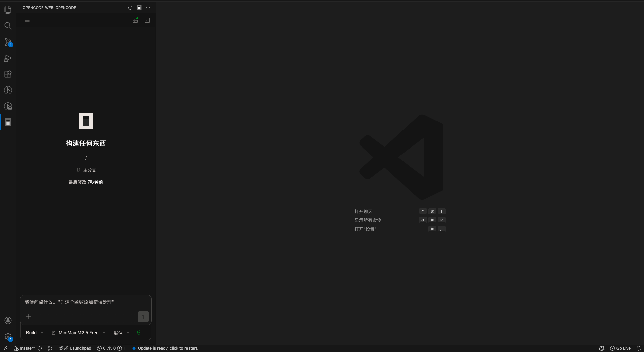Open the 默认 variant dropdown
The height and width of the screenshot is (352, 644).
tap(121, 333)
